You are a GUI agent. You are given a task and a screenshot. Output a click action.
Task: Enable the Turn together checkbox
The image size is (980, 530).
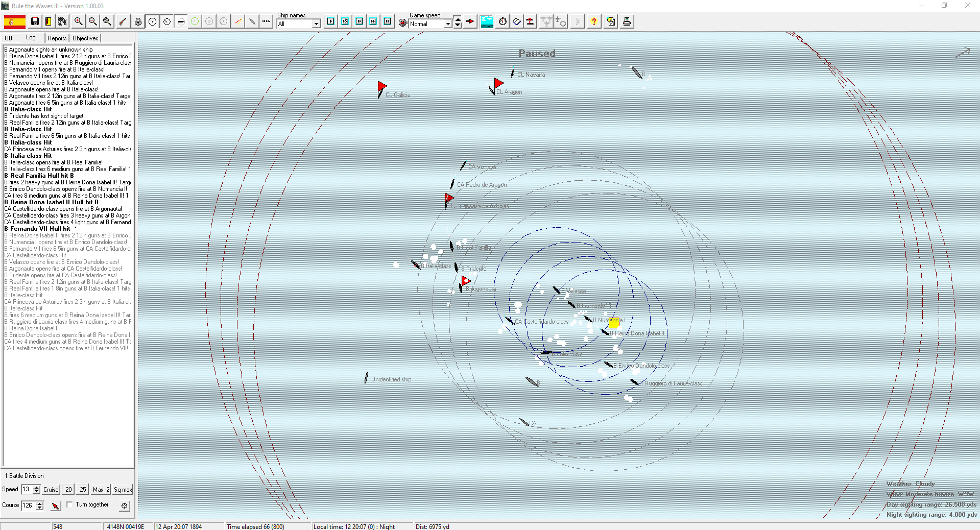point(70,504)
